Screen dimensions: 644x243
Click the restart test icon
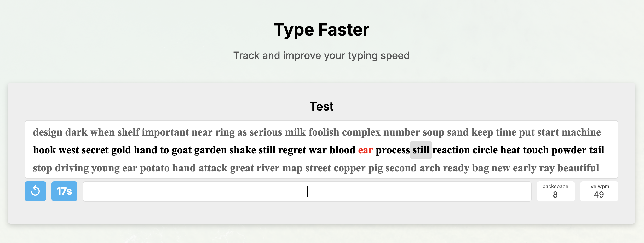pos(35,191)
